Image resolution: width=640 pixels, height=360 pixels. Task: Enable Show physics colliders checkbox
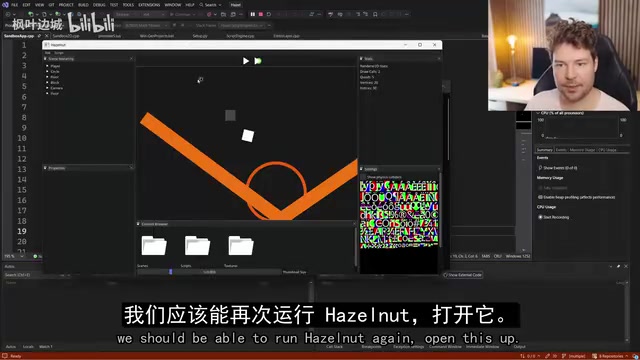(x=363, y=177)
